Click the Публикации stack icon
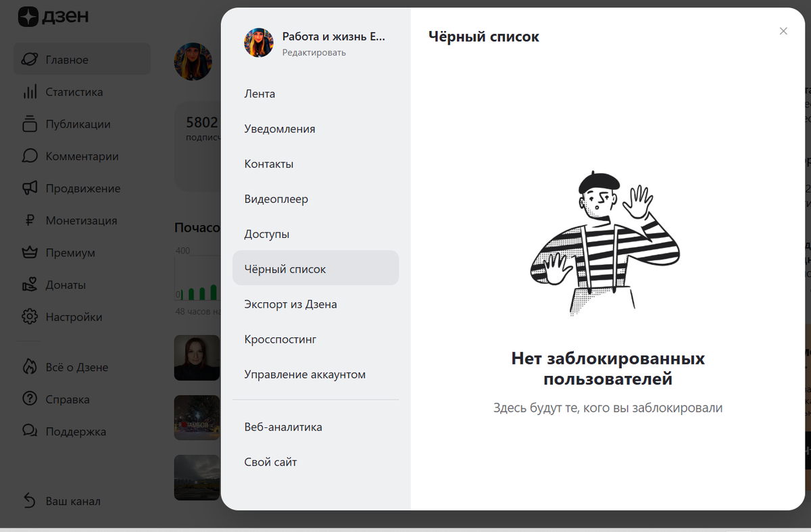Image resolution: width=811 pixels, height=532 pixels. [29, 124]
